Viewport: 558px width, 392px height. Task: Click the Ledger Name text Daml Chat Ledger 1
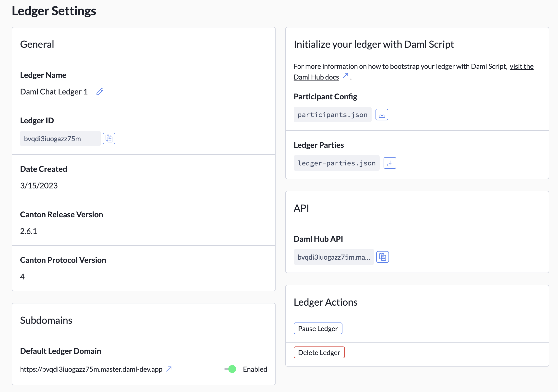[x=54, y=92]
